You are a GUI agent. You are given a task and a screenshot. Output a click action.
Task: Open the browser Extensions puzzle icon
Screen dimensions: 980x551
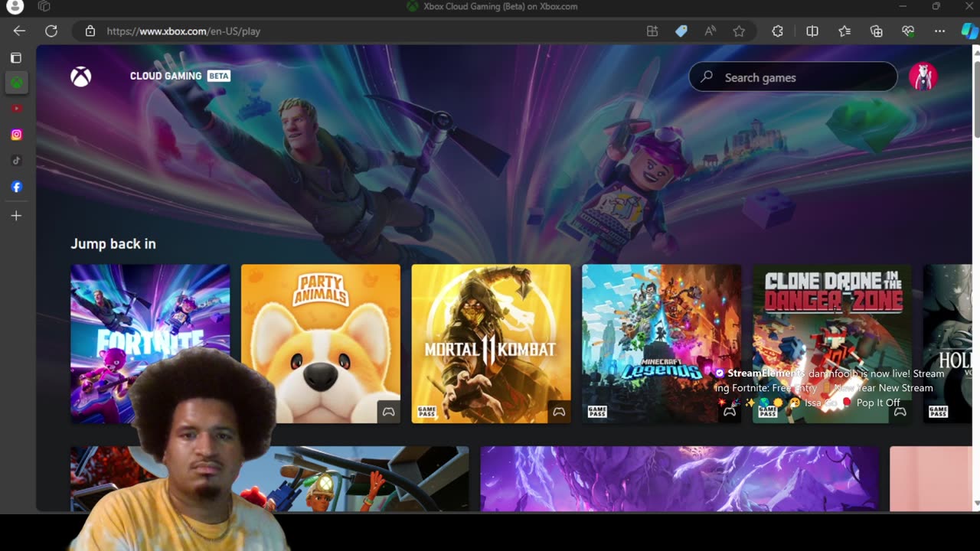coord(778,31)
